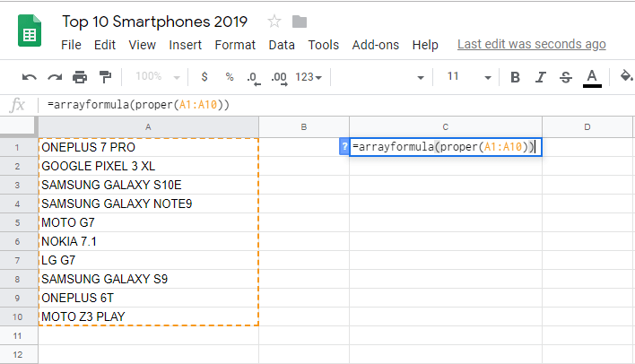Image resolution: width=635 pixels, height=364 pixels.
Task: Open the File menu
Action: 71,45
